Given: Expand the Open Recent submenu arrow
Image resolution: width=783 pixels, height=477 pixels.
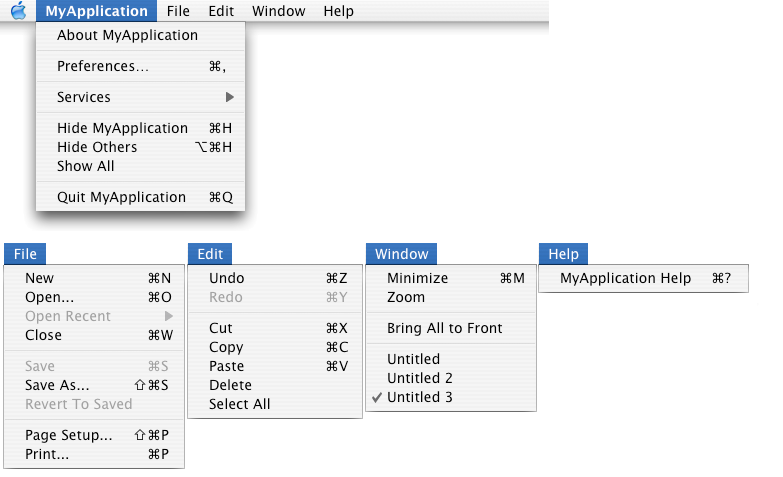Looking at the screenshot, I should point(169,316).
